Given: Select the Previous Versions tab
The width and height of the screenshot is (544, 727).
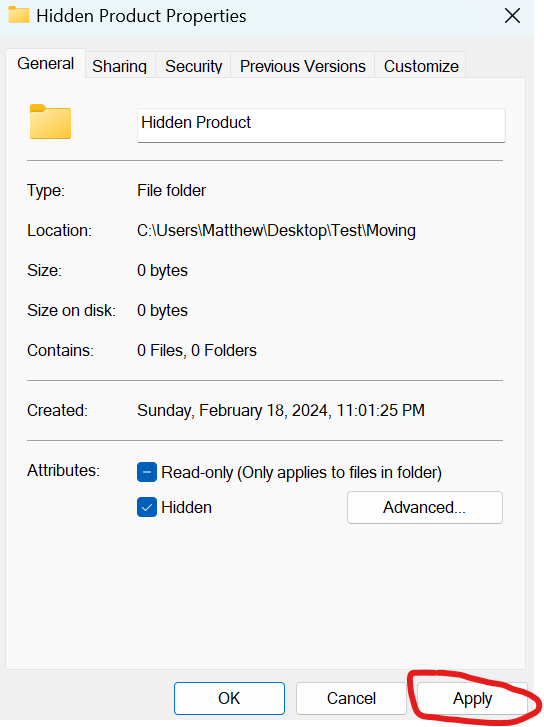Looking at the screenshot, I should click(x=302, y=66).
